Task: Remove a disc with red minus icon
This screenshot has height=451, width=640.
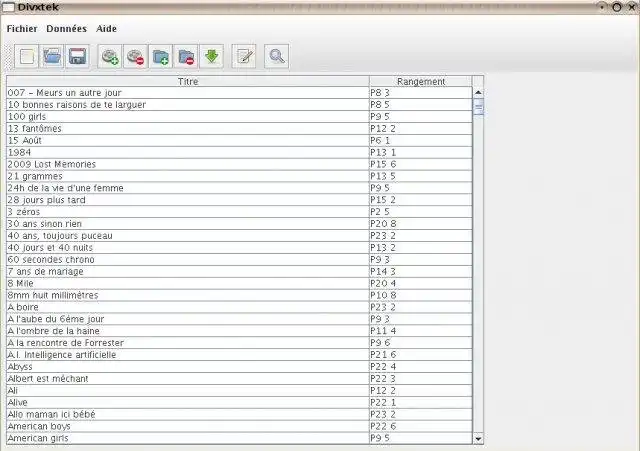Action: [x=136, y=56]
